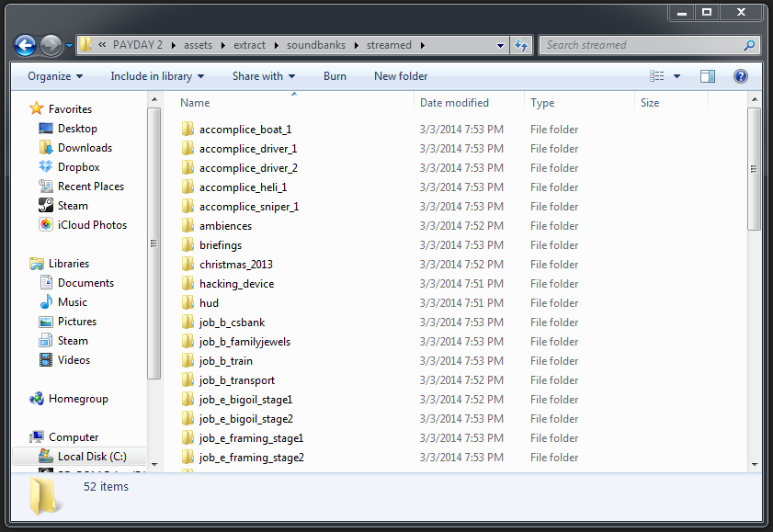The image size is (773, 532).
Task: Open the Music library
Action: pos(72,302)
